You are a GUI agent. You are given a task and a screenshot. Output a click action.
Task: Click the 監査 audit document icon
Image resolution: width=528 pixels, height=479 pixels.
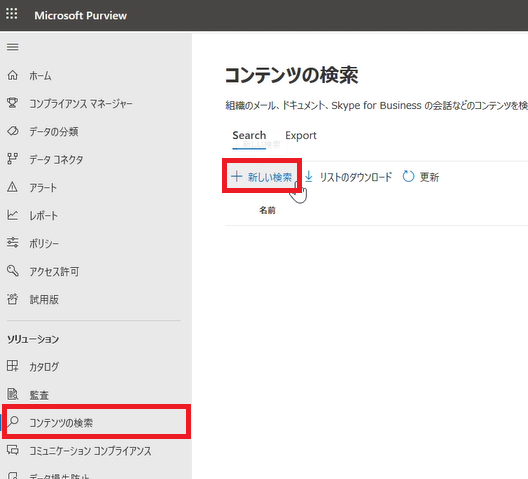point(12,394)
